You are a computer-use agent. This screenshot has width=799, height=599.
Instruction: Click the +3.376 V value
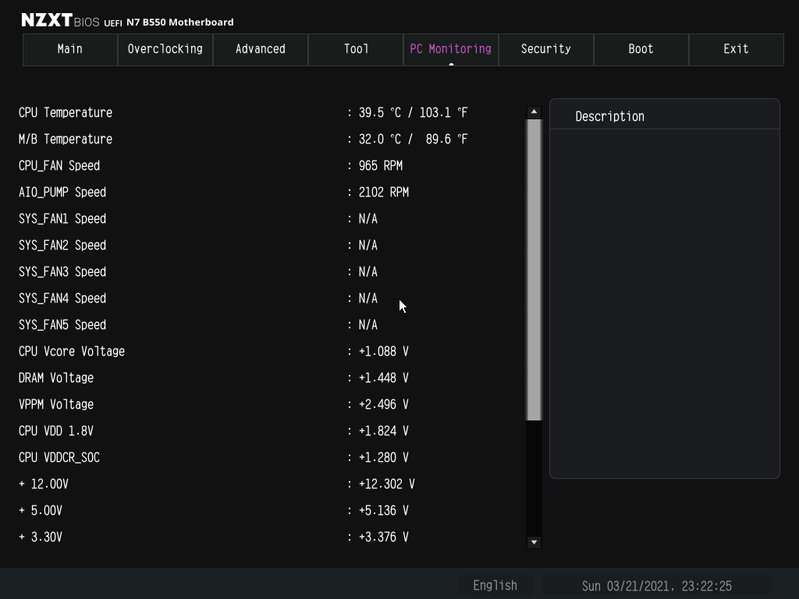click(x=384, y=537)
